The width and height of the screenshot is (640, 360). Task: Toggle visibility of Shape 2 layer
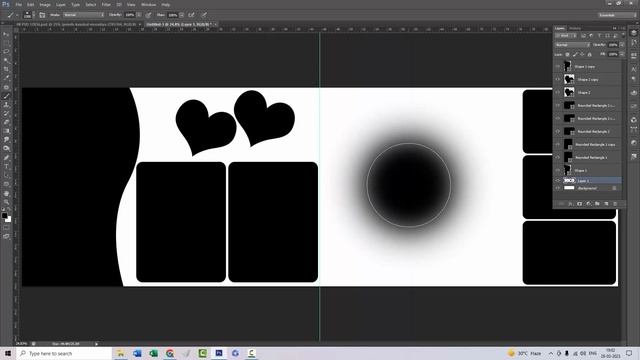click(x=558, y=92)
